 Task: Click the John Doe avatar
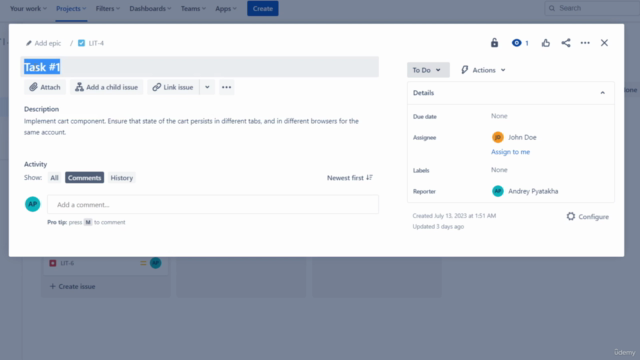pos(498,138)
